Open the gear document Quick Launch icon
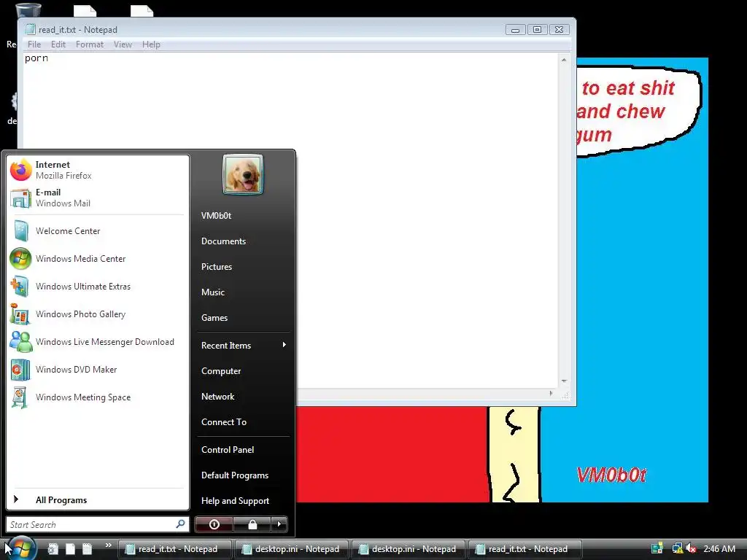 [x=53, y=549]
